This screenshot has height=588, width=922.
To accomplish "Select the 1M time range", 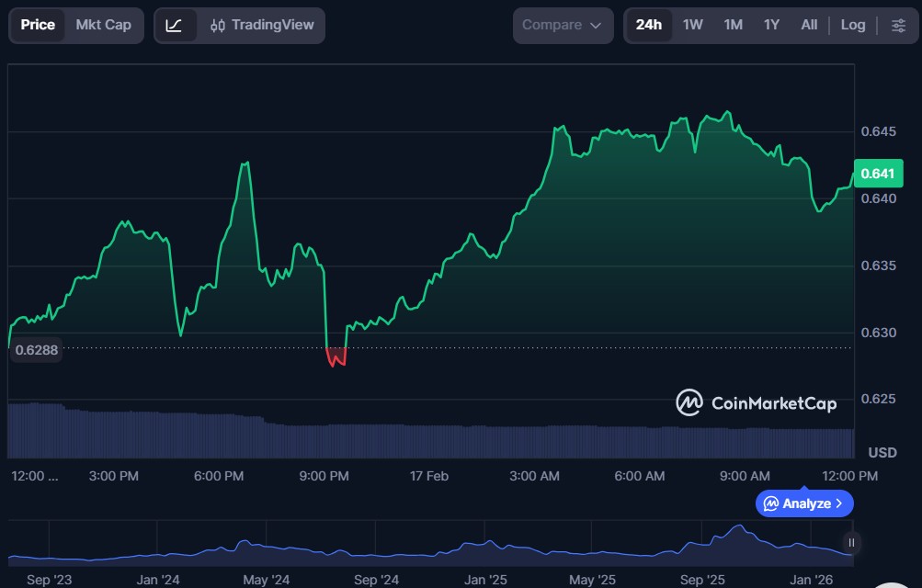I will pyautogui.click(x=733, y=26).
